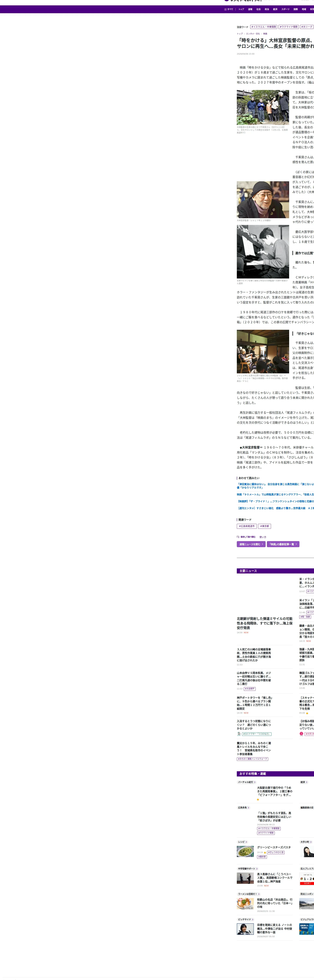Expand the 経済 series chevron

307,782
